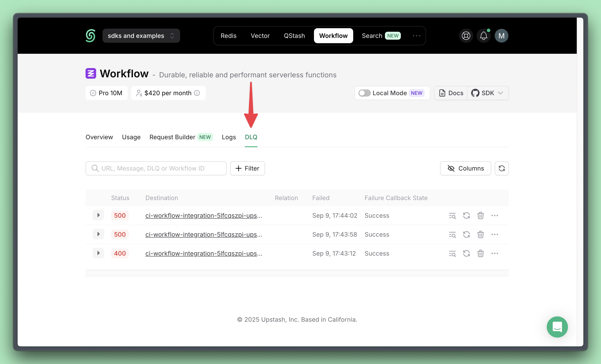Retry the 400 status DLQ entry
Viewport: 601px width, 364px height.
tap(466, 253)
